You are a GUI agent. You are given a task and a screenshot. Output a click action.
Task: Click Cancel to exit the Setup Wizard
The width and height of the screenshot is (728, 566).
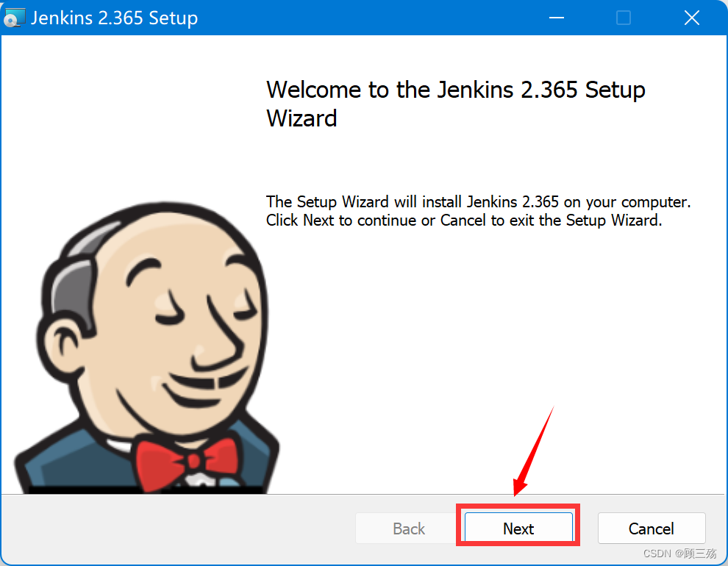pyautogui.click(x=652, y=529)
